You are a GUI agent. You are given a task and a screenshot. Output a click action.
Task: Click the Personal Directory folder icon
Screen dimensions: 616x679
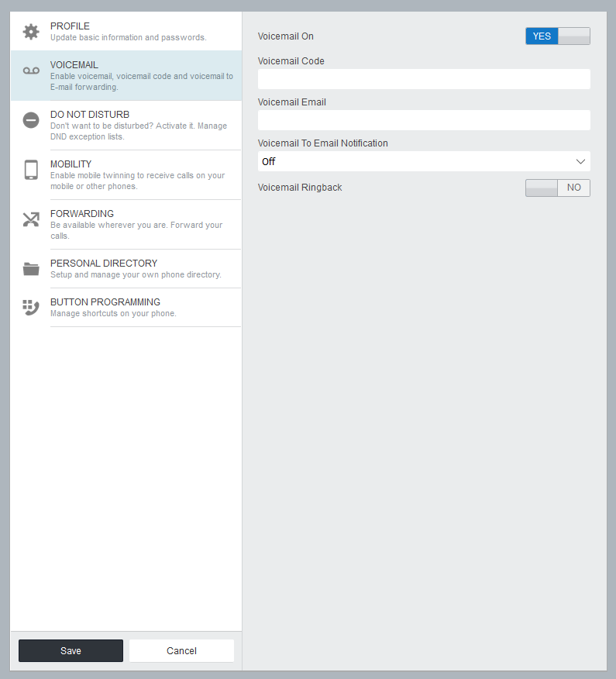(x=31, y=269)
